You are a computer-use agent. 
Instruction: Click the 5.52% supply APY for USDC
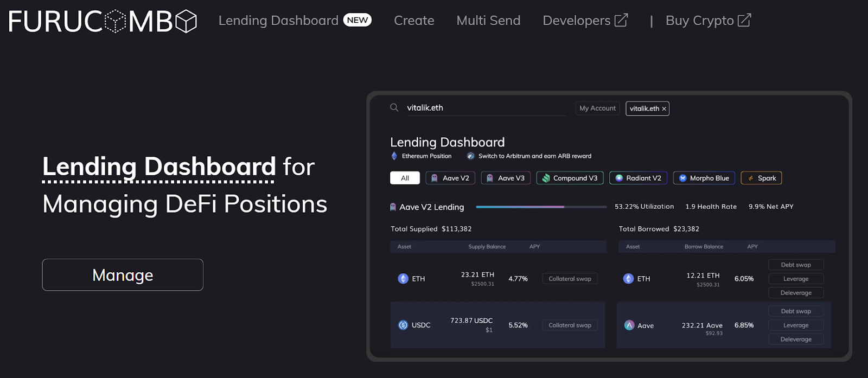coord(518,325)
